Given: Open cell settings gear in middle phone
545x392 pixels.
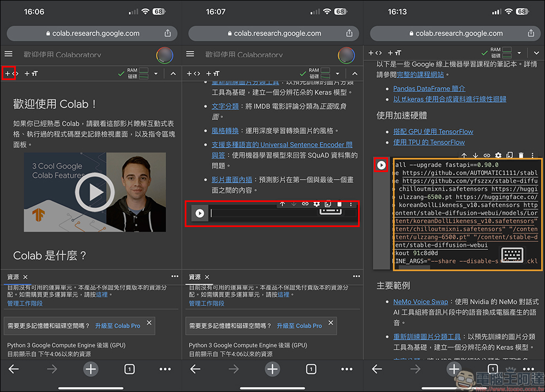Looking at the screenshot, I should 317,204.
